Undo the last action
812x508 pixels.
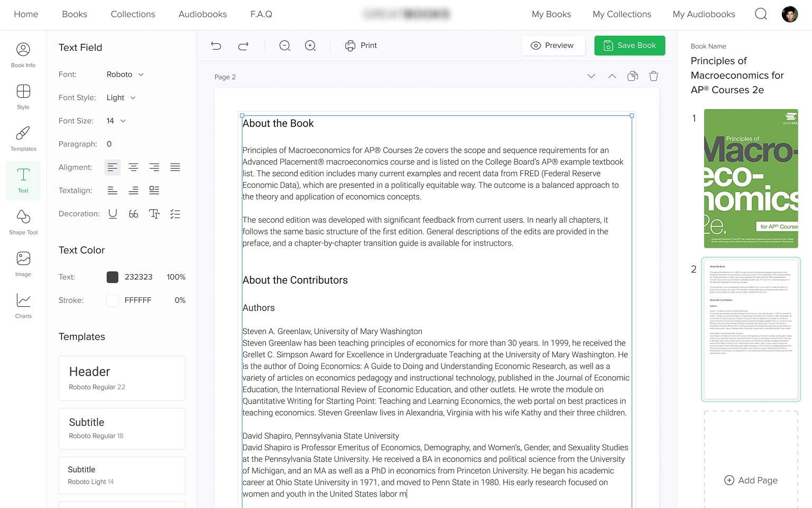coord(216,46)
